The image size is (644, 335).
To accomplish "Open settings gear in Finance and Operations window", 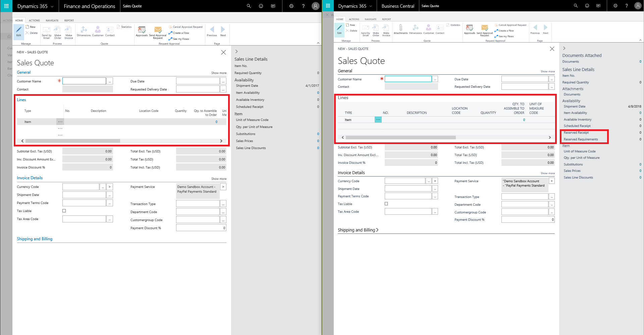I will (291, 6).
